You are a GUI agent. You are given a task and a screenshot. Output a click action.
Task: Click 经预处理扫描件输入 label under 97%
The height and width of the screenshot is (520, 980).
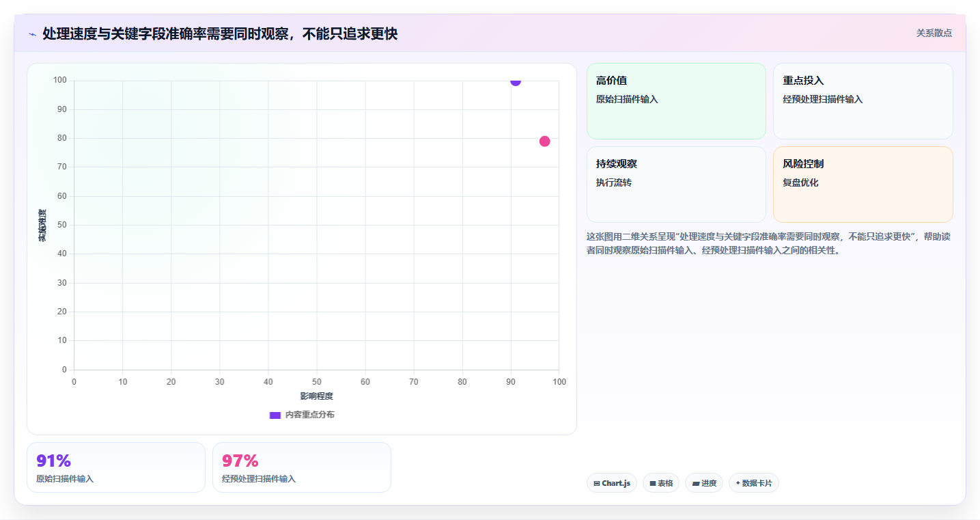259,479
